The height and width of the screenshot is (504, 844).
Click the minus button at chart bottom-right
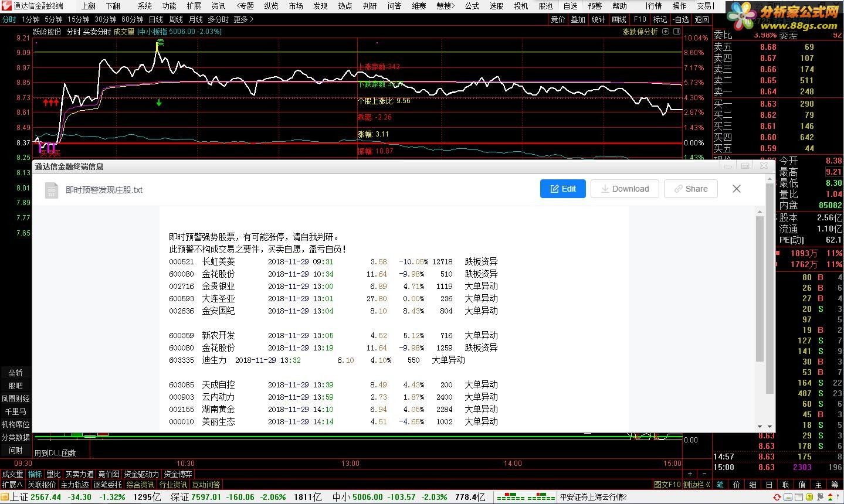pyautogui.click(x=704, y=474)
